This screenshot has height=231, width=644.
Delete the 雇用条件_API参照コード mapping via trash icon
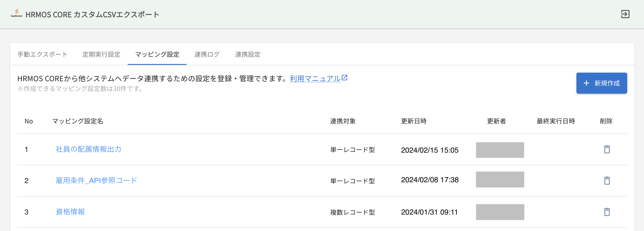pos(607,180)
